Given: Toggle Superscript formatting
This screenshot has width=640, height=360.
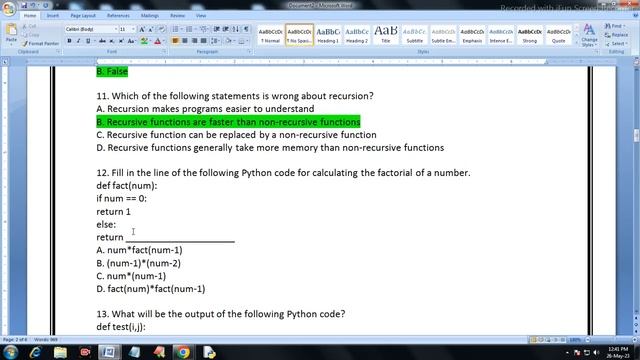Looking at the screenshot, I should tap(121, 41).
